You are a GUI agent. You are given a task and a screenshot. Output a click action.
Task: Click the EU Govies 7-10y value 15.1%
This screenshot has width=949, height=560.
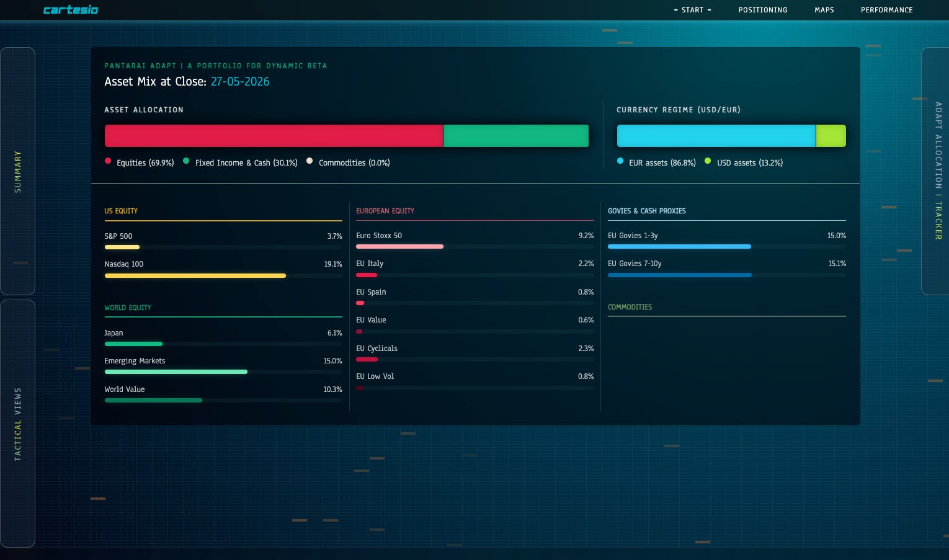[837, 264]
